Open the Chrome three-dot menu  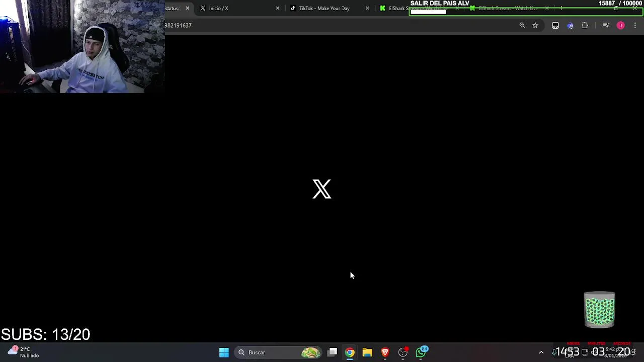tap(635, 25)
